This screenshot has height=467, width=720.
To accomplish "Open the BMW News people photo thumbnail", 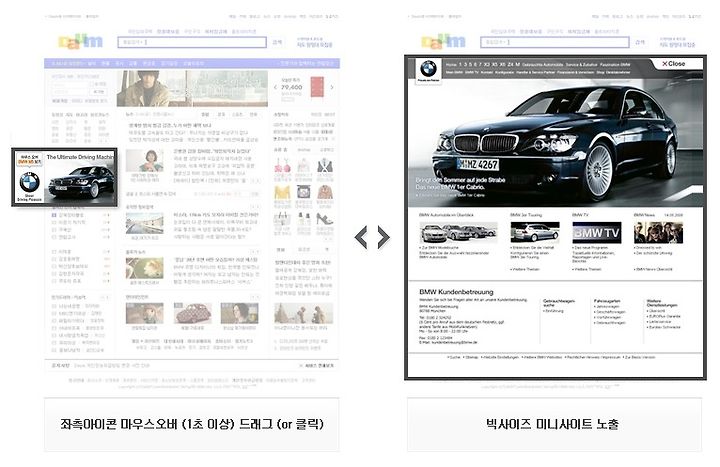I will pos(658,233).
